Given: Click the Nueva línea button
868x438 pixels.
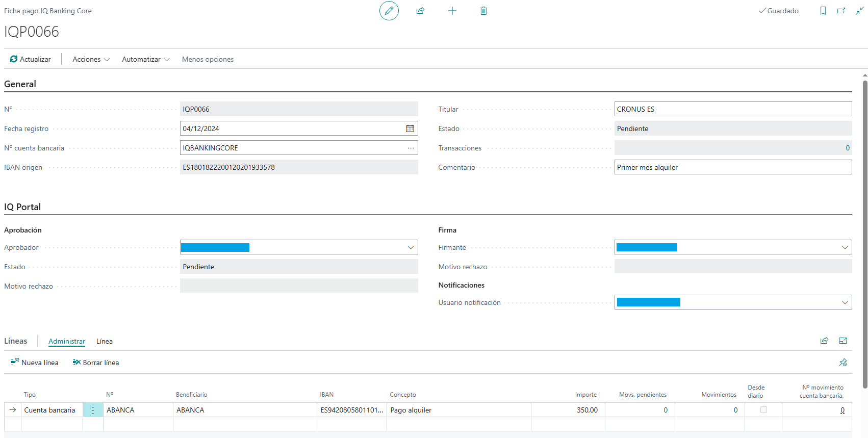Looking at the screenshot, I should pyautogui.click(x=35, y=363).
